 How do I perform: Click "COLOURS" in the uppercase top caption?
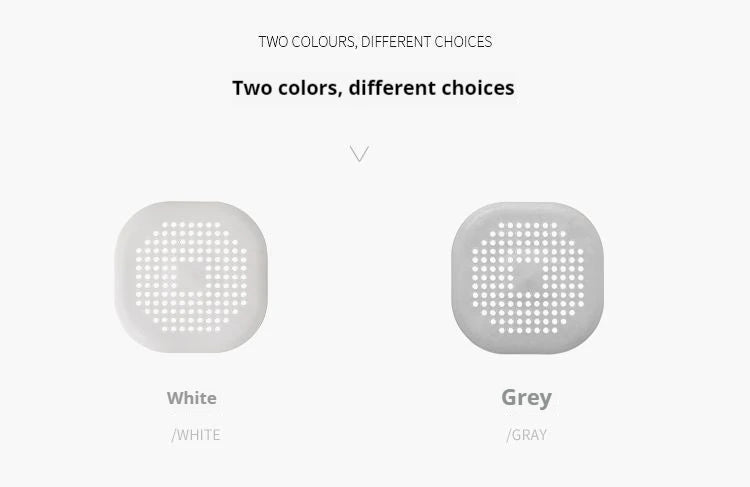click(x=322, y=42)
